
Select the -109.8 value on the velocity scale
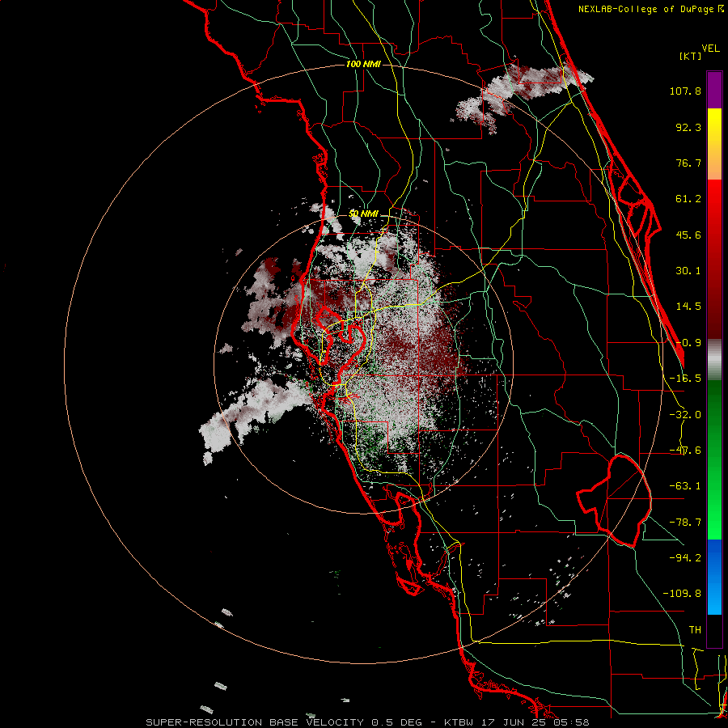coord(682,594)
